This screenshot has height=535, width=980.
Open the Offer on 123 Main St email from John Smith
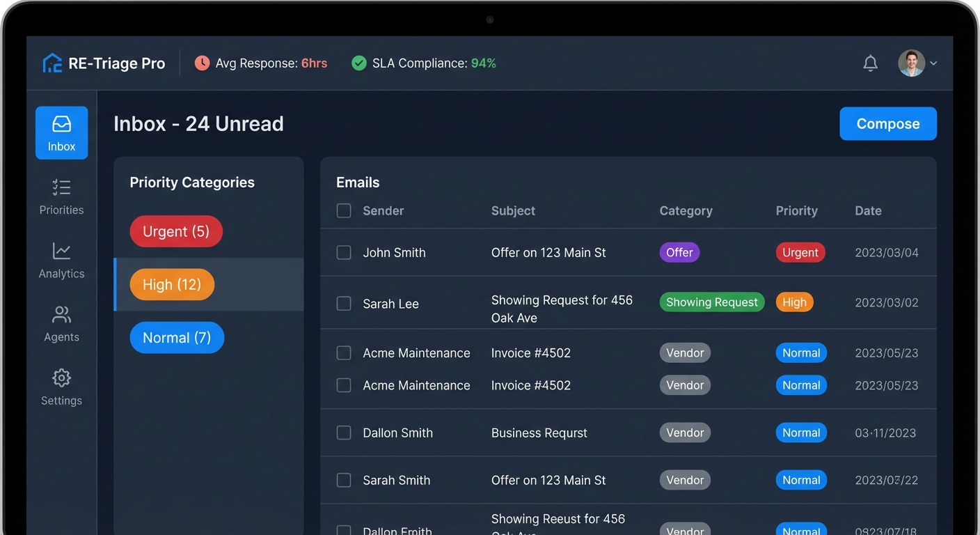click(x=548, y=253)
